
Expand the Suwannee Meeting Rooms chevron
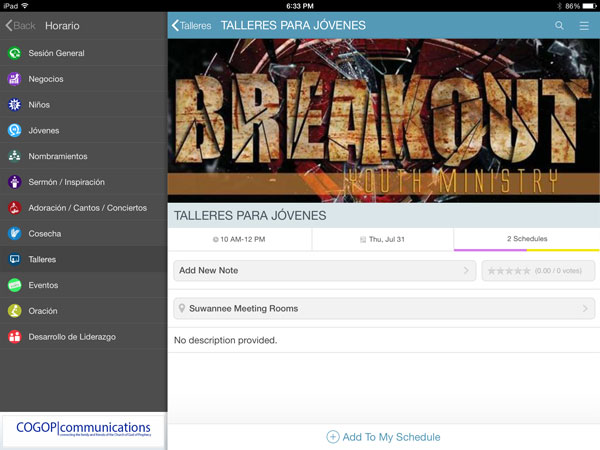tap(585, 308)
